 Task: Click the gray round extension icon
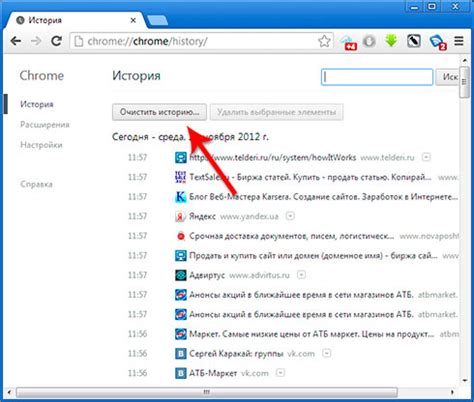point(369,41)
